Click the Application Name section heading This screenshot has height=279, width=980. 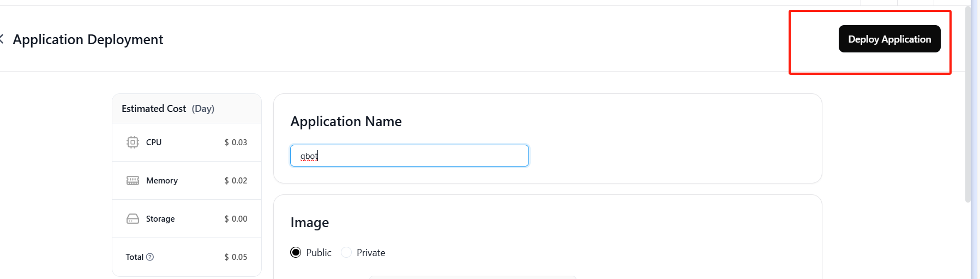(x=346, y=122)
